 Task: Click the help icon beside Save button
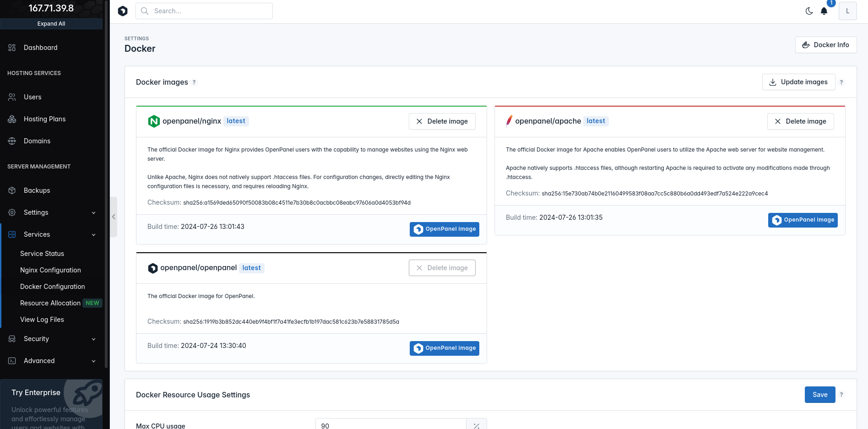841,395
